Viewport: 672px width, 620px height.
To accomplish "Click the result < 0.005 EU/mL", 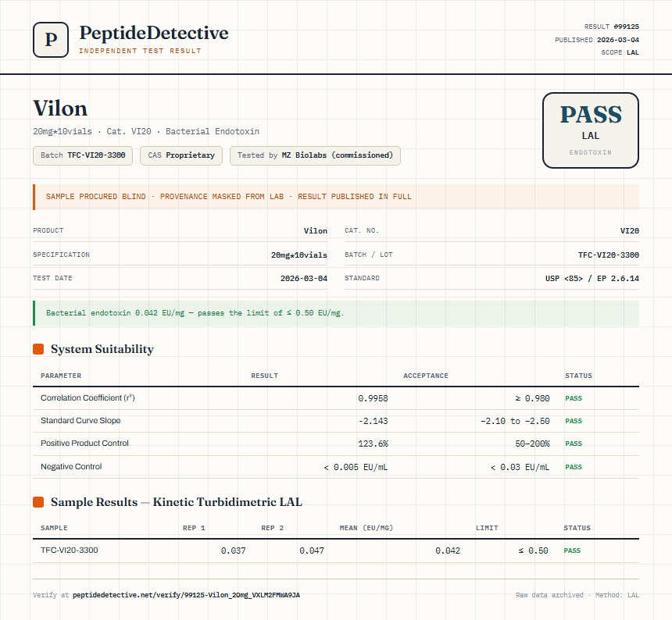I will [x=356, y=467].
